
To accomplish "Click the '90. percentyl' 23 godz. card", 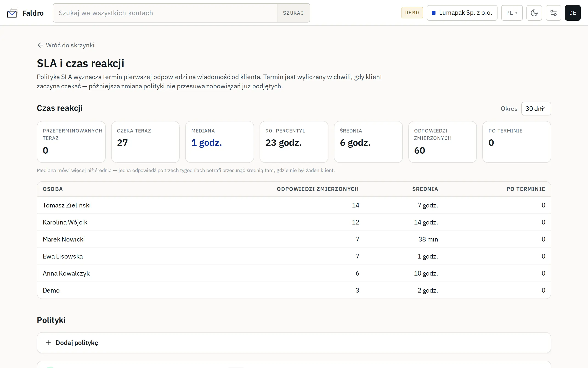I will click(294, 142).
